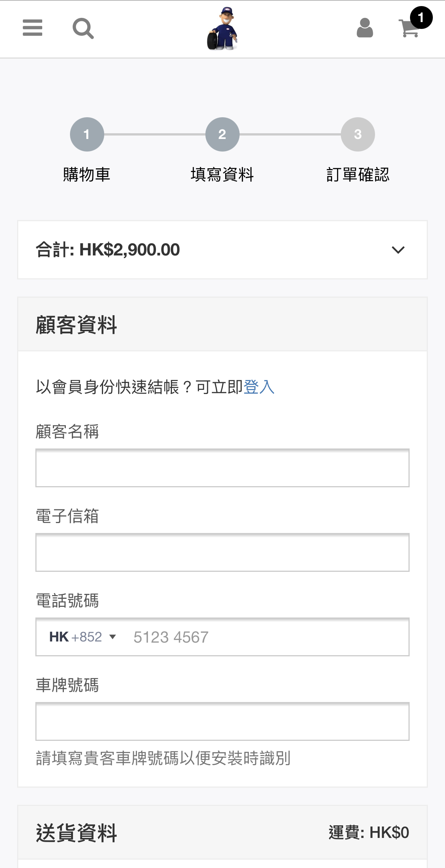The height and width of the screenshot is (868, 445).
Task: Click step 3 訂單確認 circle
Action: point(358,134)
